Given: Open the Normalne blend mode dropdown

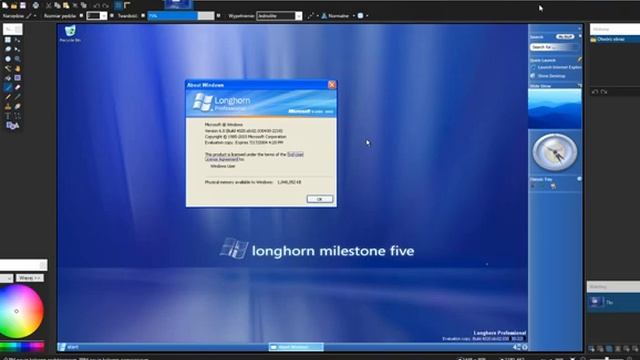Looking at the screenshot, I should (x=338, y=16).
